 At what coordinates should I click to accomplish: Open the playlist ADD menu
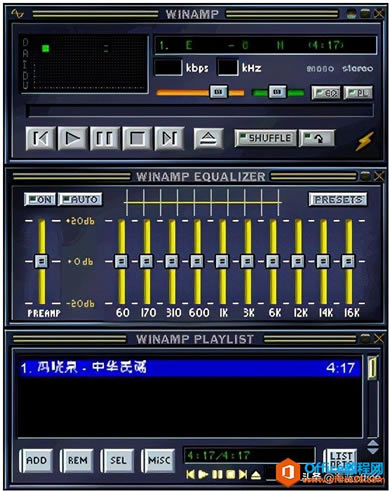click(x=36, y=460)
